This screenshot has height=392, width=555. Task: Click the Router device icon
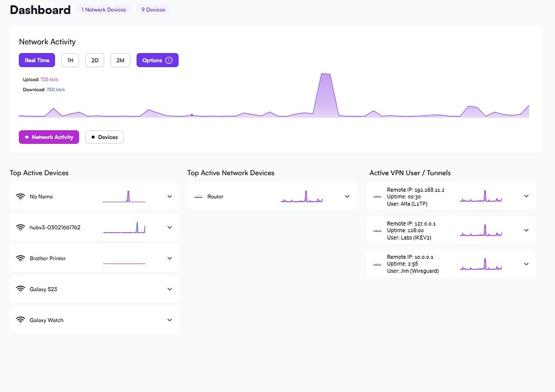point(198,197)
